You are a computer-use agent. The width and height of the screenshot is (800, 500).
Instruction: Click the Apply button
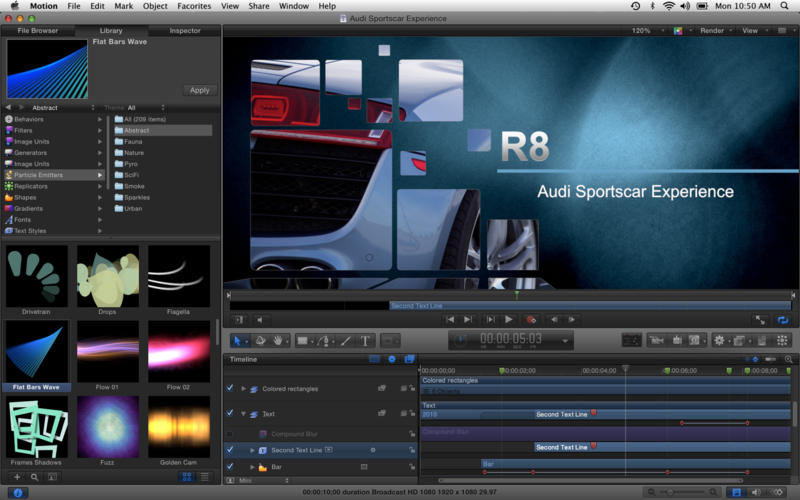[199, 90]
